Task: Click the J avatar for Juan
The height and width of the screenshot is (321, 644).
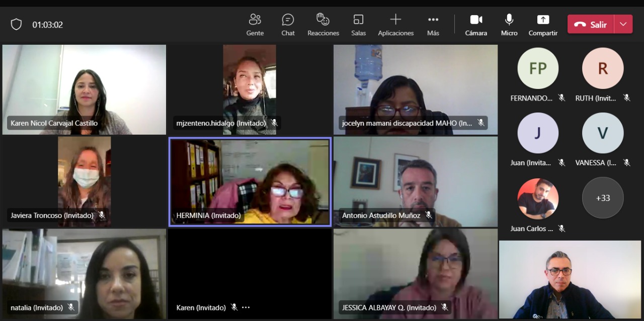Action: coord(538,133)
